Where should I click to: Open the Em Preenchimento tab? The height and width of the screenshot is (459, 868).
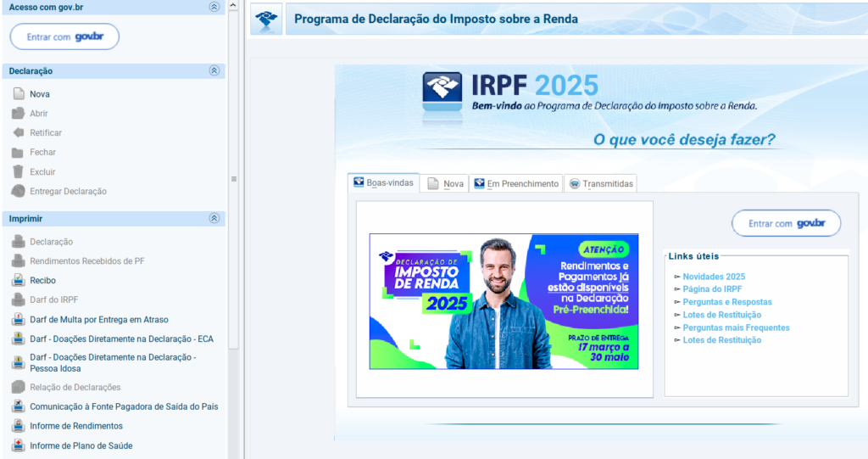point(516,183)
